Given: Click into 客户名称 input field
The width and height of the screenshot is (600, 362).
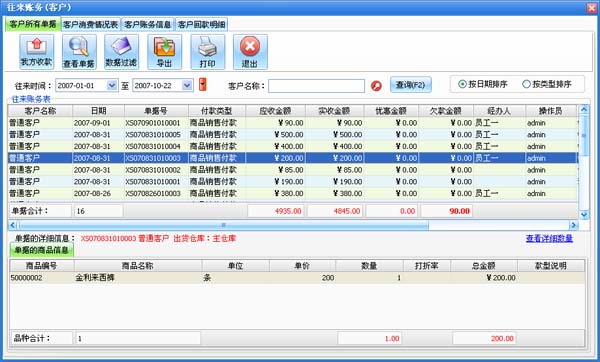Looking at the screenshot, I should pos(316,86).
